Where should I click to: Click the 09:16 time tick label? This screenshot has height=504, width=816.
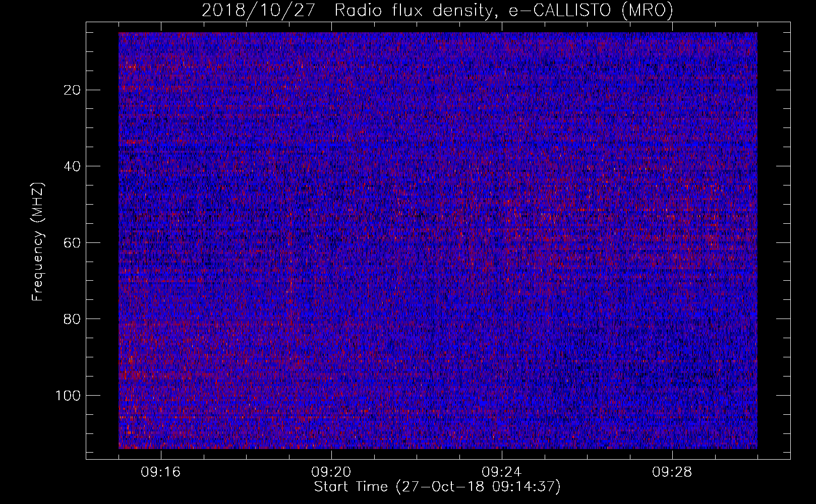(x=161, y=472)
